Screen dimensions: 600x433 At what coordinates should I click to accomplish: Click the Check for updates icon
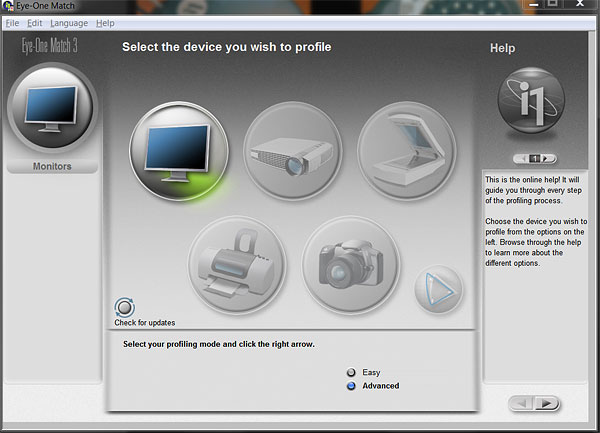124,307
